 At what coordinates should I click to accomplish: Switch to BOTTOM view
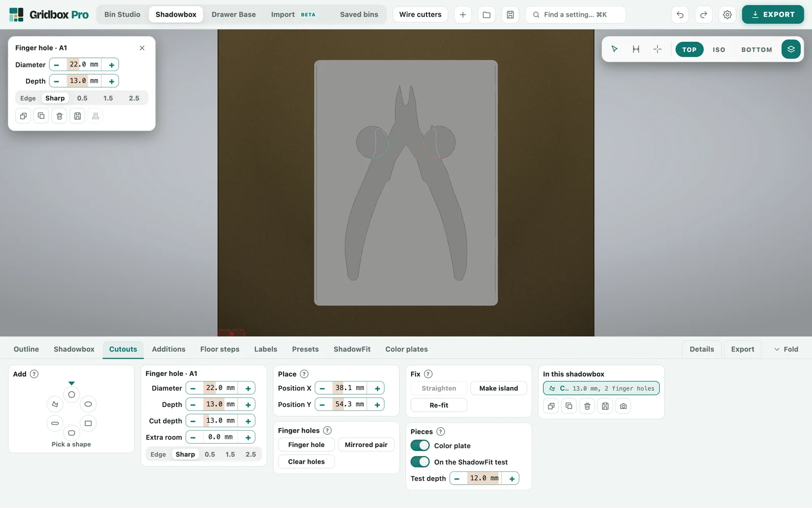click(757, 49)
